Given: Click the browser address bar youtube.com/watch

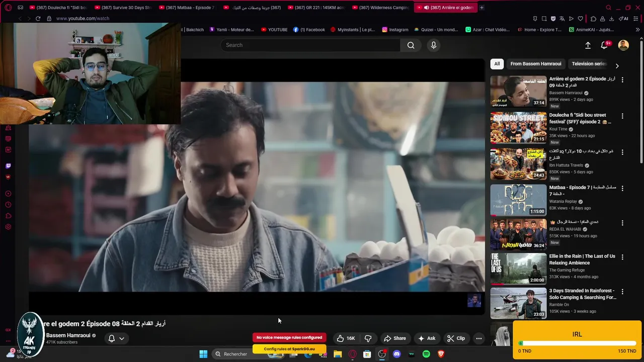Looking at the screenshot, I should [x=83, y=19].
